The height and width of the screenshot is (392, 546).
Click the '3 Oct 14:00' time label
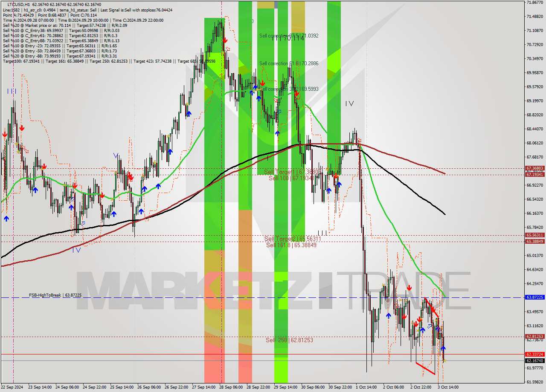tap(448, 387)
